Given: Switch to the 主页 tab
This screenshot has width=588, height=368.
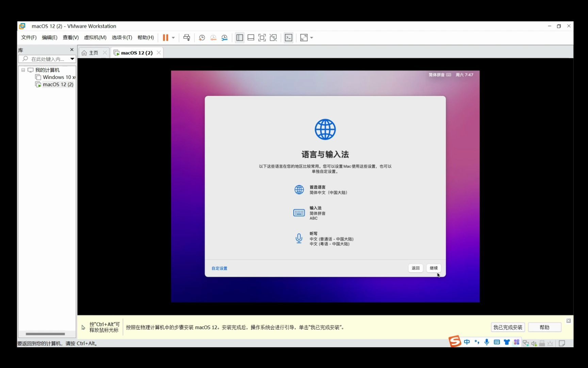Looking at the screenshot, I should pyautogui.click(x=93, y=52).
